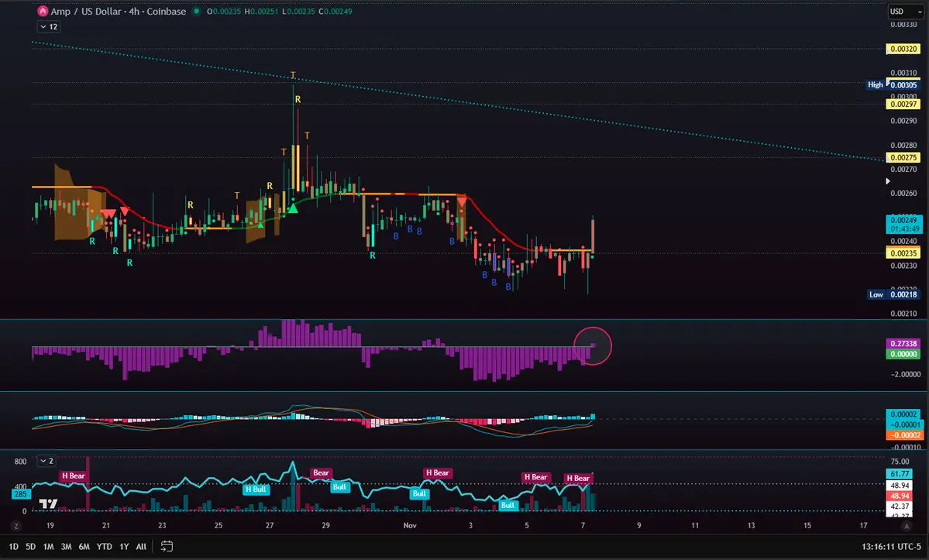Click the 17 date on time axis
This screenshot has height=560, width=929.
(863, 525)
